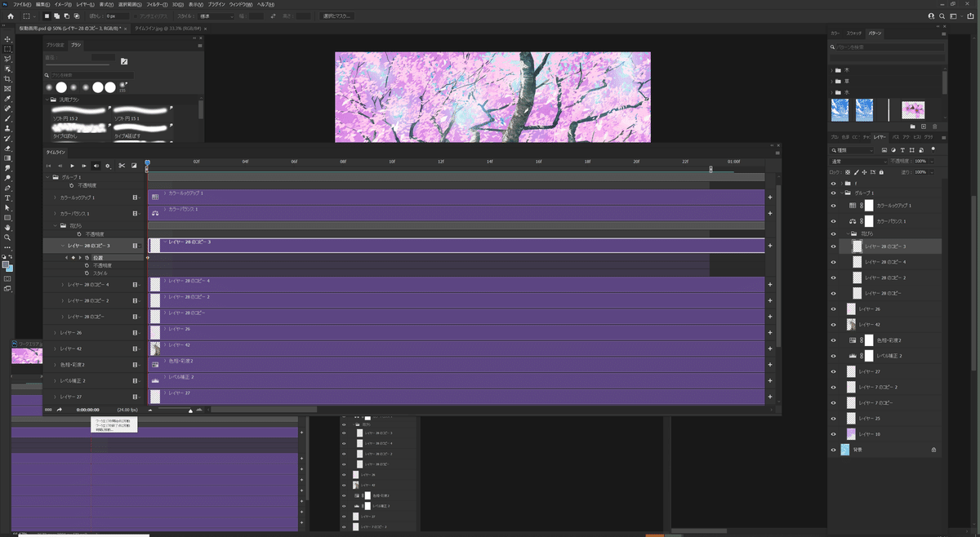Hide レイヤー 26 in Layers panel
The width and height of the screenshot is (980, 537).
click(x=834, y=309)
